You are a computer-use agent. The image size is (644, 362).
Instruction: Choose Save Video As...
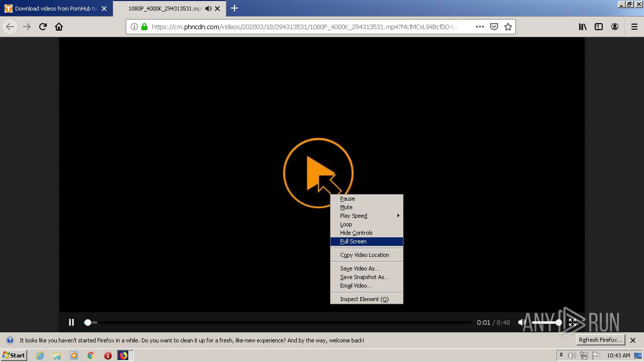[366, 268]
